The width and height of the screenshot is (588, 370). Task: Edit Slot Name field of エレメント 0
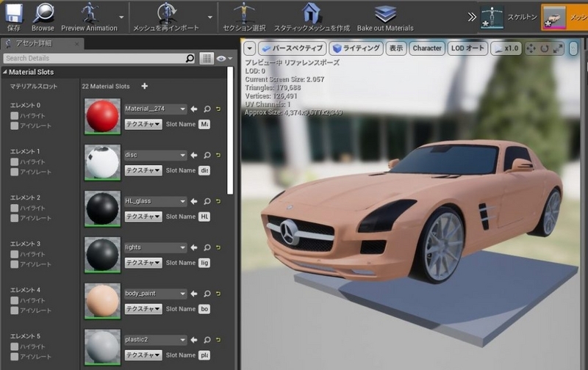coord(204,124)
